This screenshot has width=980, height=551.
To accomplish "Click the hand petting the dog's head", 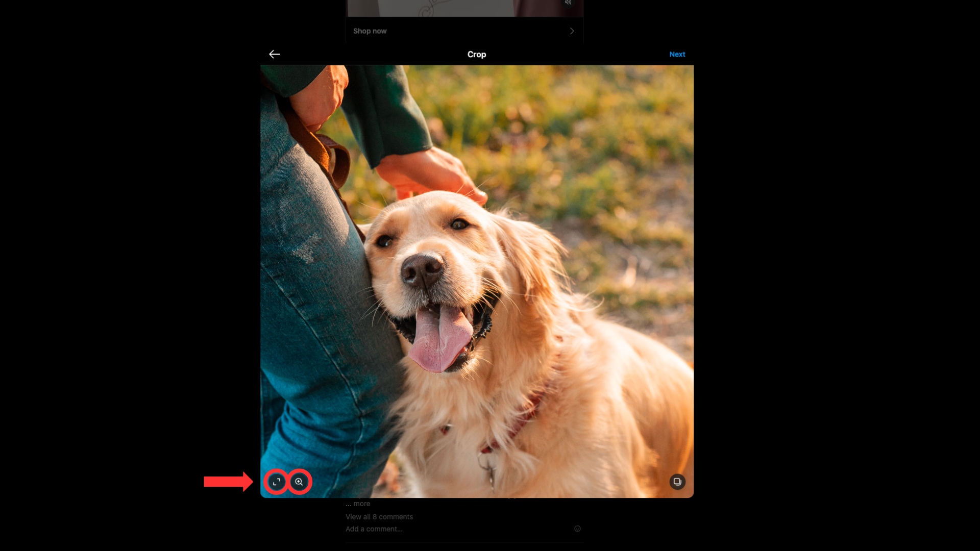I will pos(431,173).
